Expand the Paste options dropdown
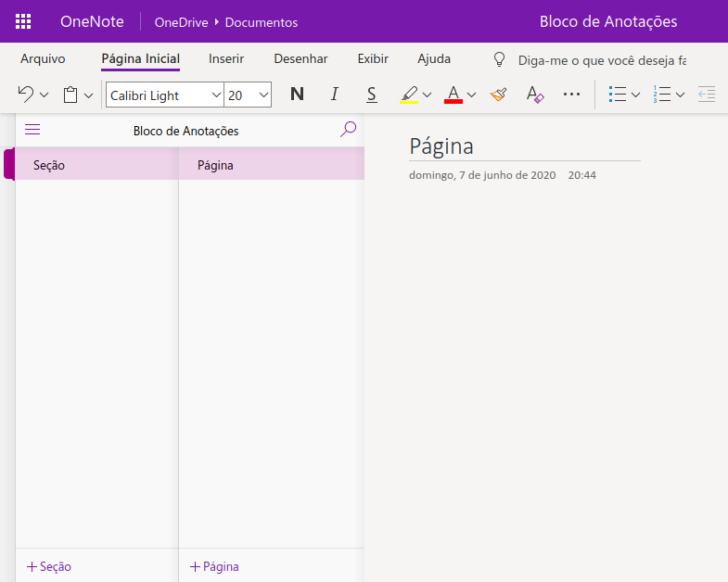Screen dimensions: 728x582 coord(89,95)
